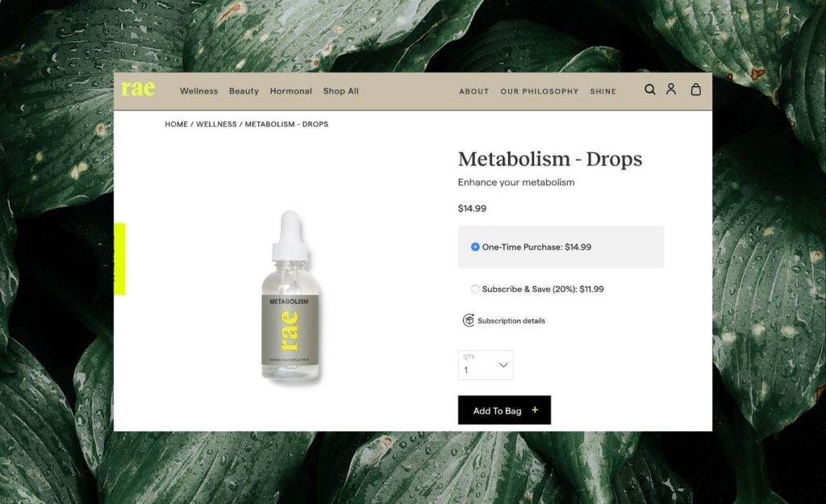
Task: Expand the QTY quantity dropdown
Action: [485, 365]
